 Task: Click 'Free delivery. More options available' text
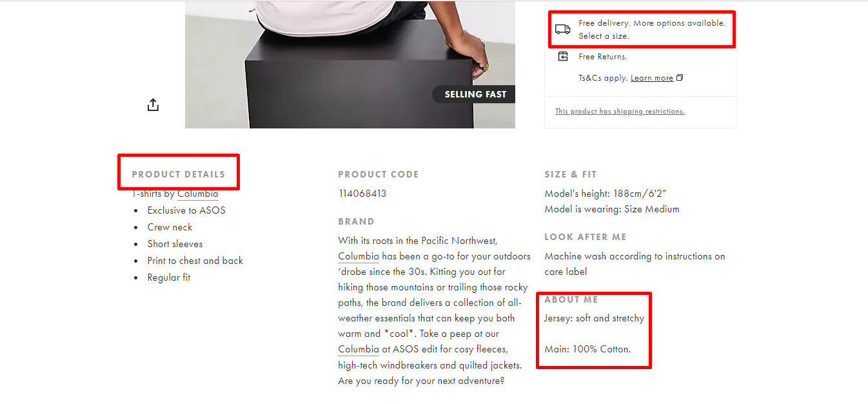click(652, 23)
